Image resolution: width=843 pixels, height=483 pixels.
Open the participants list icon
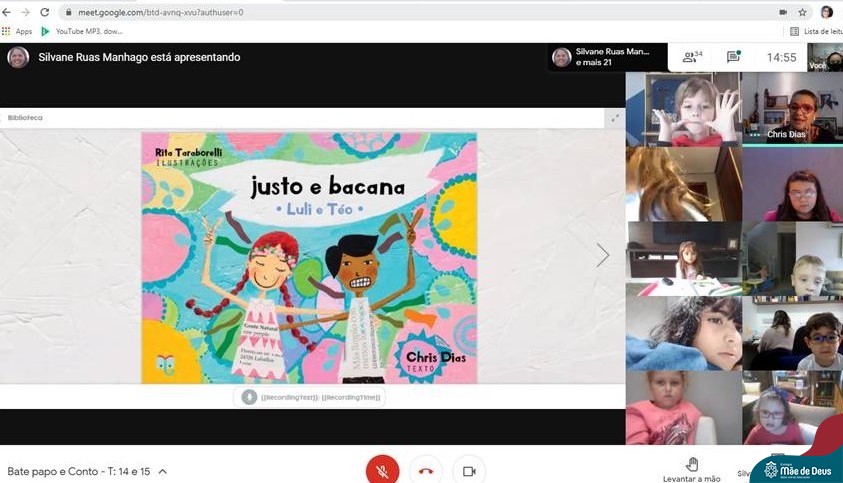click(691, 57)
